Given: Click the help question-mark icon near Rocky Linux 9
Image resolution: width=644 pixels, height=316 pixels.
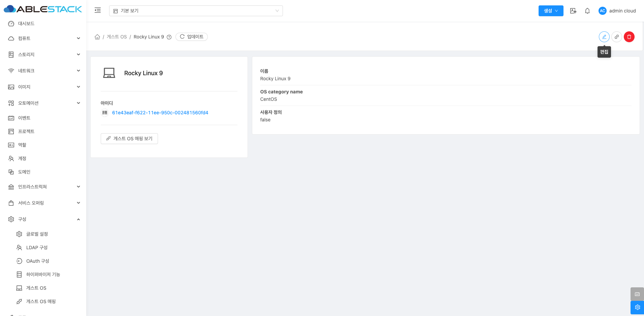Looking at the screenshot, I should click(169, 37).
